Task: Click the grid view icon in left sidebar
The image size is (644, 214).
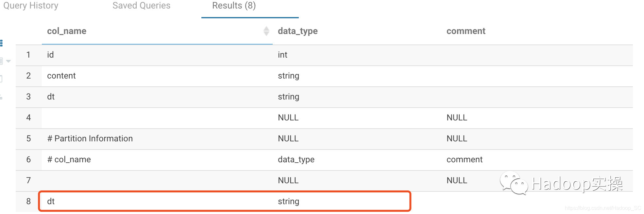Action: (x=1, y=43)
